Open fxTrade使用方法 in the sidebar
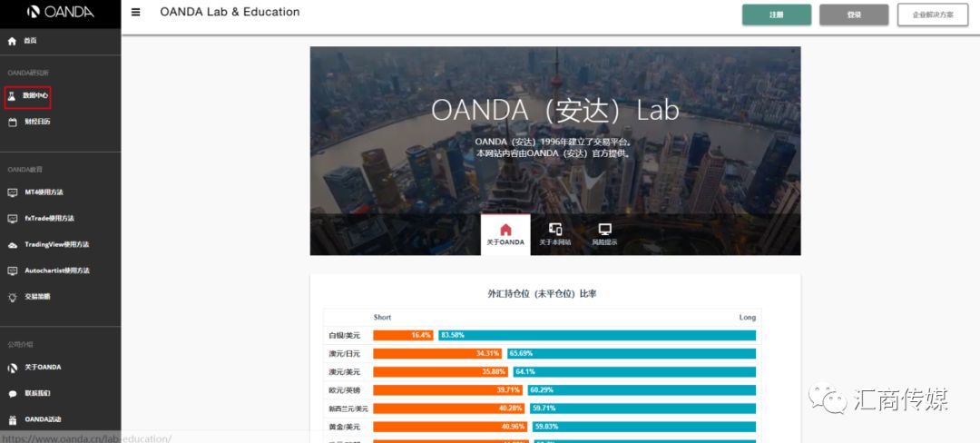 [49, 219]
